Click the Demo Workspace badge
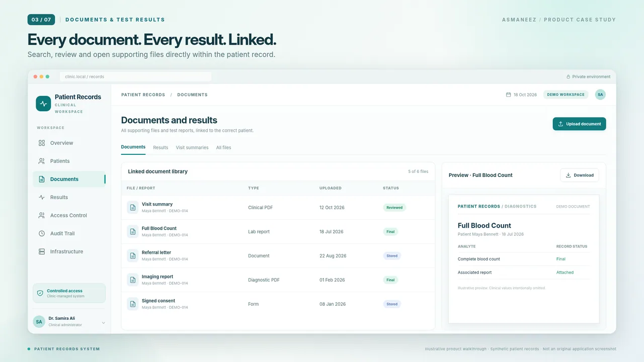 (x=566, y=95)
